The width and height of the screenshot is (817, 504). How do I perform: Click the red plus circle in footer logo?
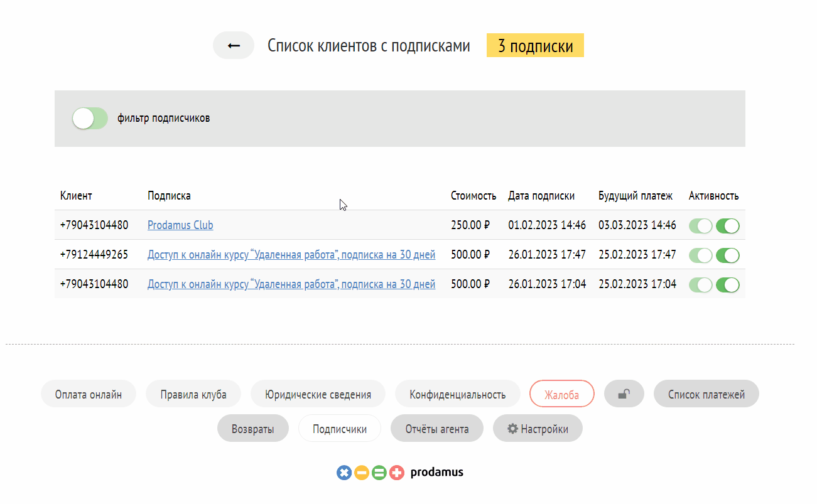(396, 473)
